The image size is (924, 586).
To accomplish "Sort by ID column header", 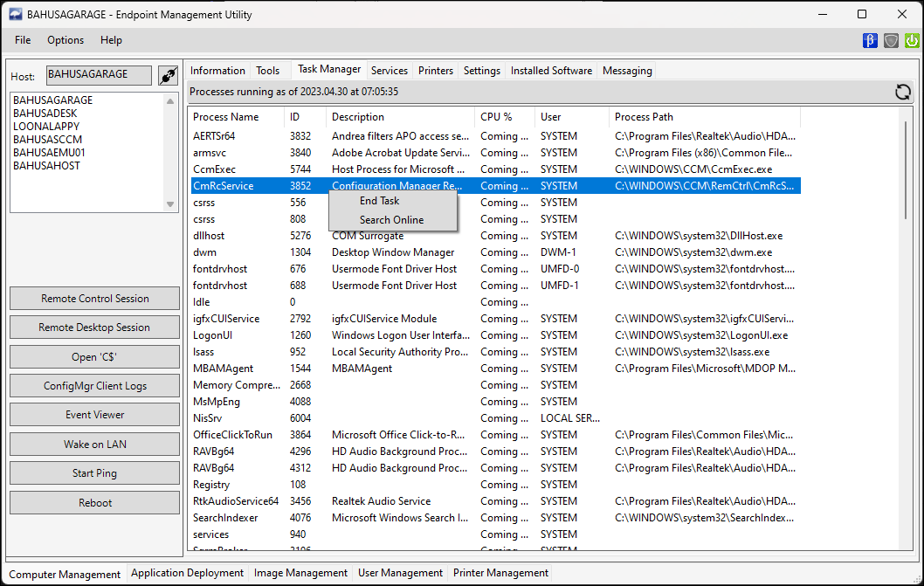I will 306,117.
